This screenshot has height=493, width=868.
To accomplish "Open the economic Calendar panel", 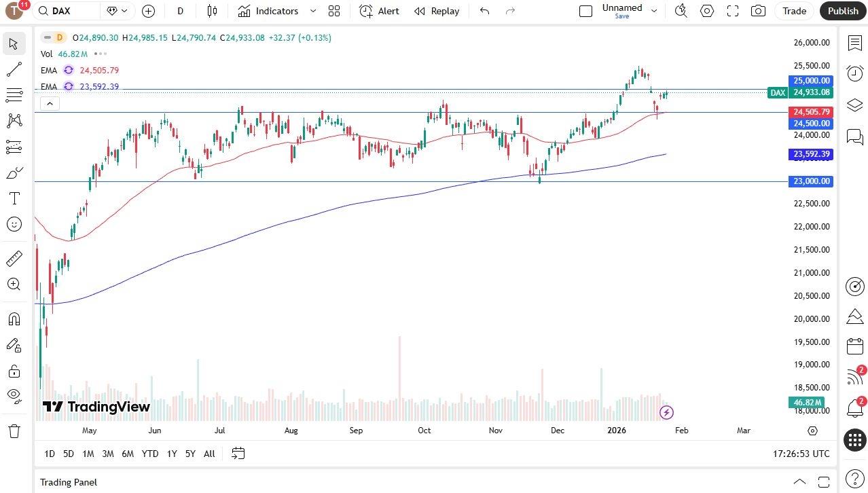I will tap(854, 346).
